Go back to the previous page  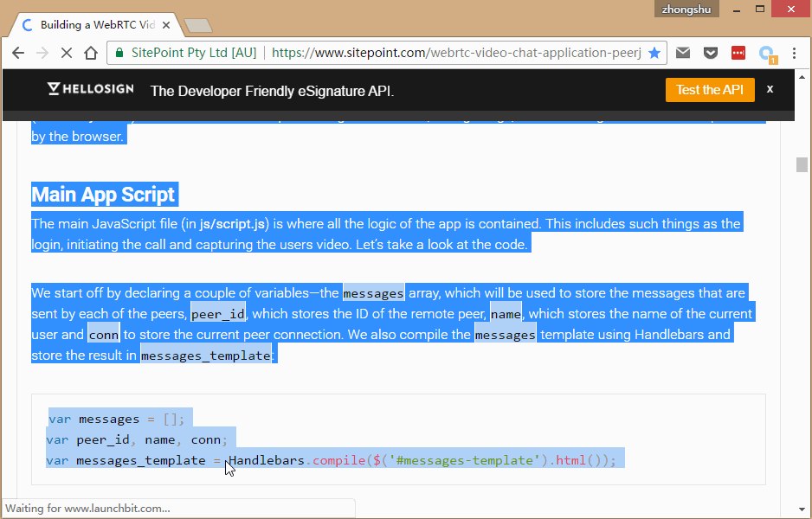point(18,53)
